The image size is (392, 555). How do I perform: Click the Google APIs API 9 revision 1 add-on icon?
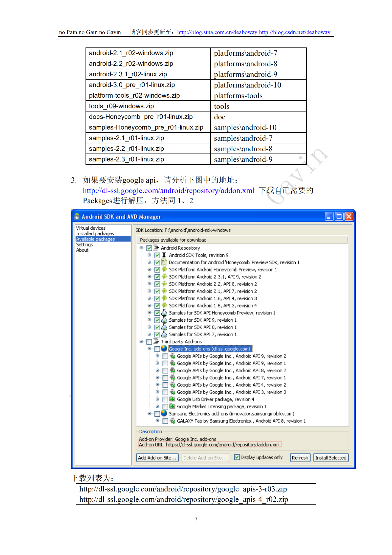point(172,363)
